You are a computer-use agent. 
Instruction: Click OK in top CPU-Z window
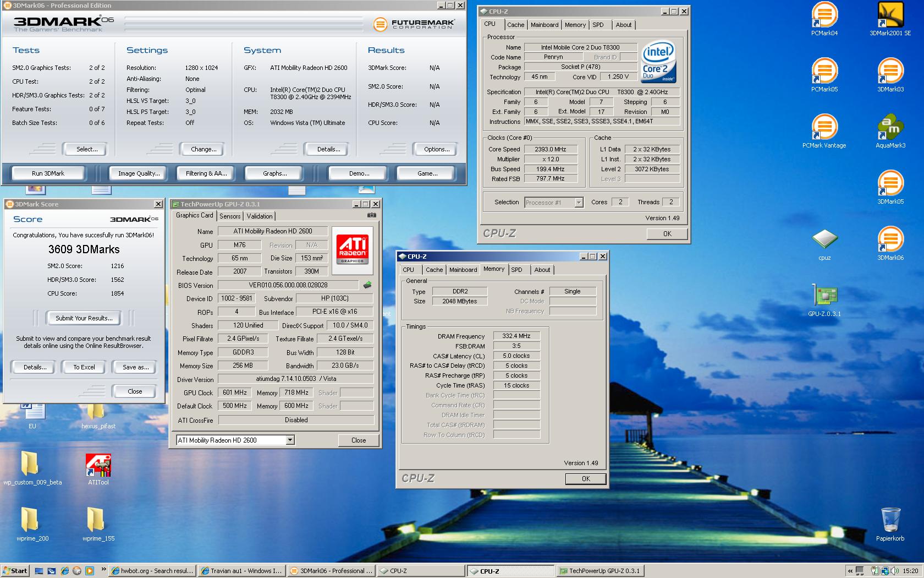coord(667,234)
